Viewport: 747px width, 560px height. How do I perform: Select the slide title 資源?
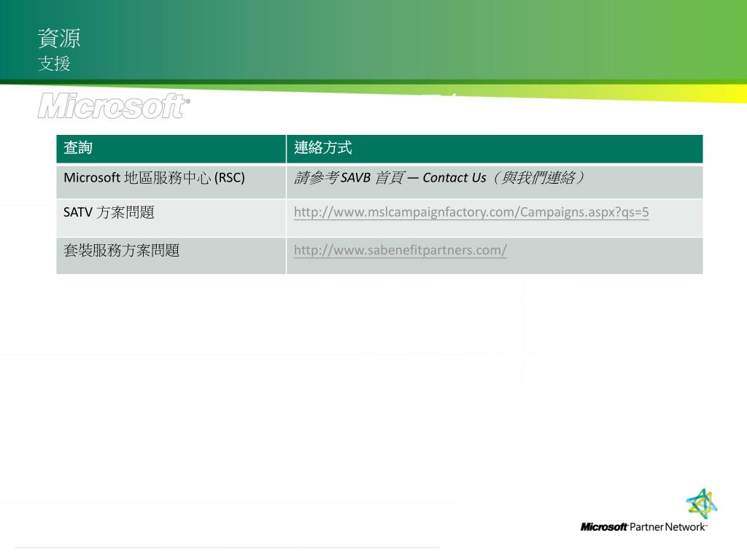(x=58, y=39)
